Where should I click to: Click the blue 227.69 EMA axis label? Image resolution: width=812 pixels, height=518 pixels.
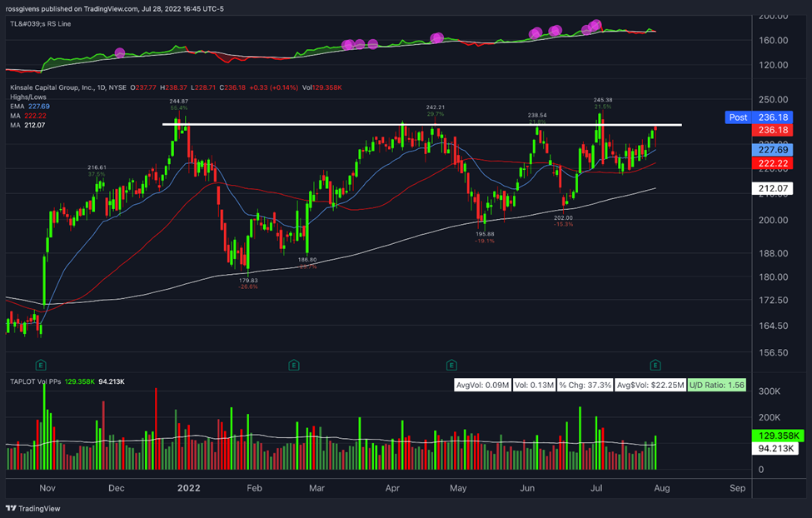point(773,150)
